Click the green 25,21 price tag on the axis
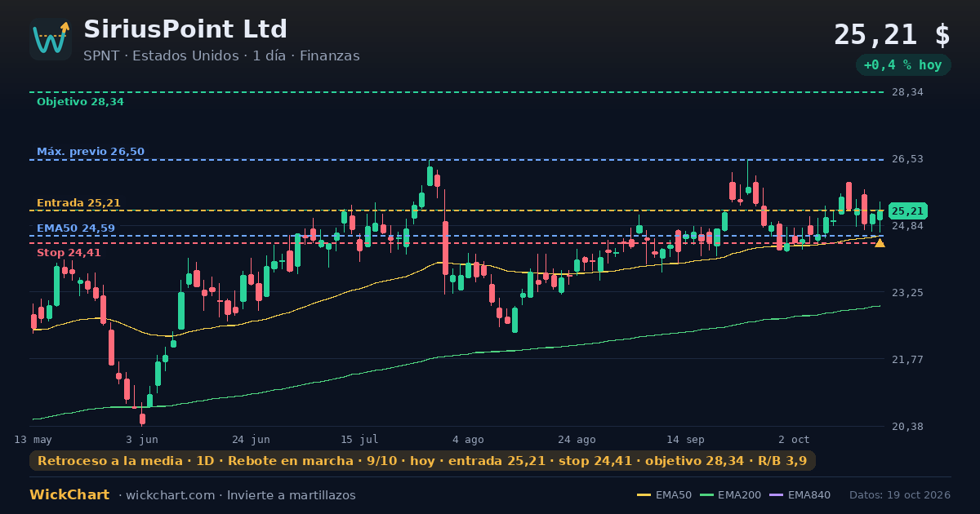Screen dimensions: 980x514 [x=907, y=210]
